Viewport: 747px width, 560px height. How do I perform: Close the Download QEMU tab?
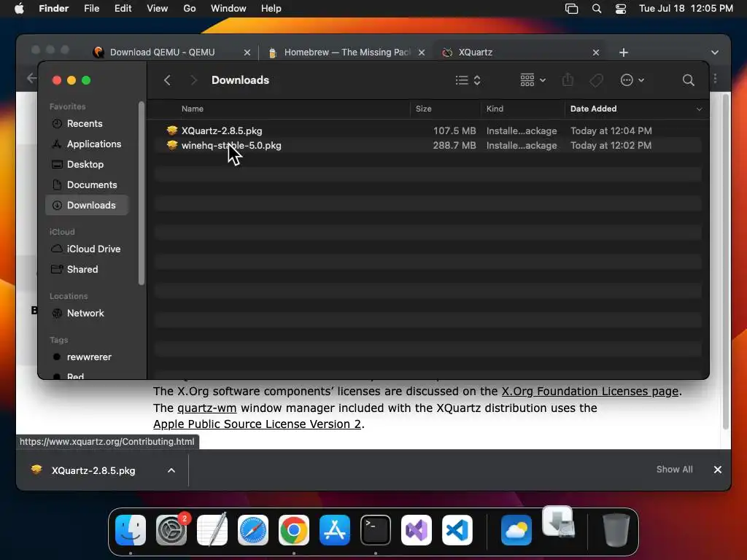pos(247,52)
